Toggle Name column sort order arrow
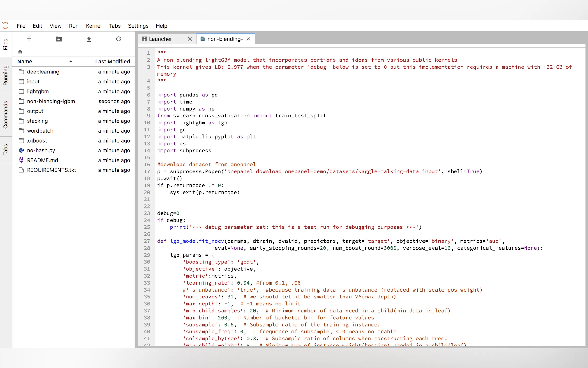Screen dimensions: 588x368 click(x=71, y=61)
